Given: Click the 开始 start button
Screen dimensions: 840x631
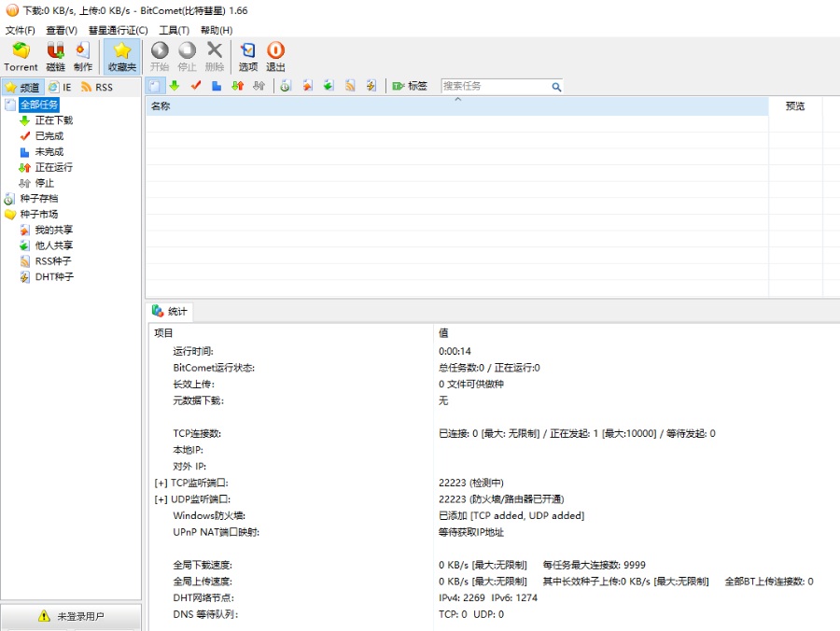Looking at the screenshot, I should tap(160, 56).
